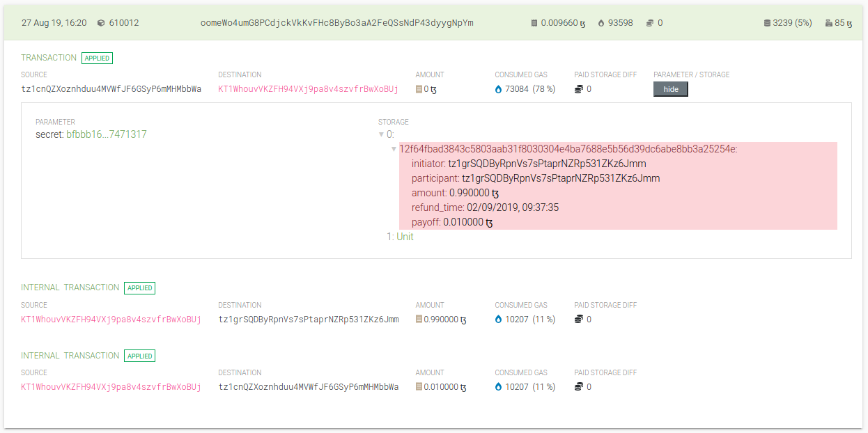Click the storage coins icon in header
Viewport: 868px width, 433px height.
pyautogui.click(x=649, y=23)
